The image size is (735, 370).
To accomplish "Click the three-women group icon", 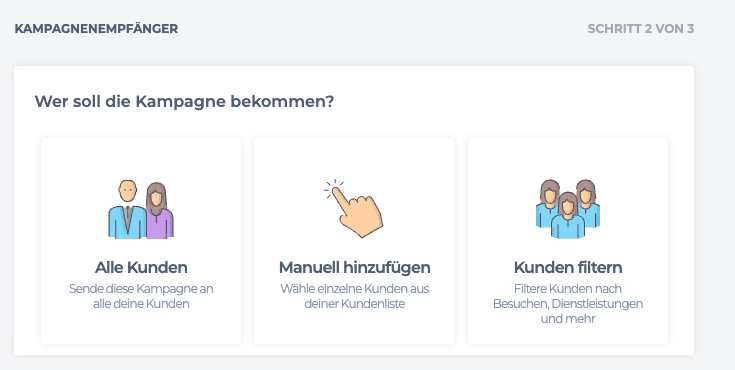I will (568, 209).
